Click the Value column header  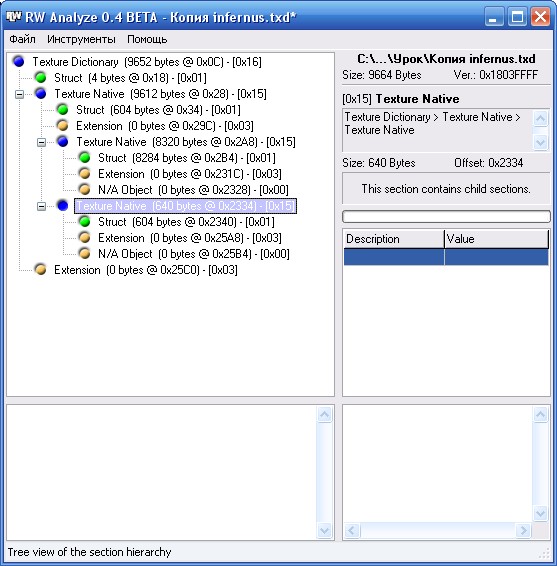click(496, 239)
